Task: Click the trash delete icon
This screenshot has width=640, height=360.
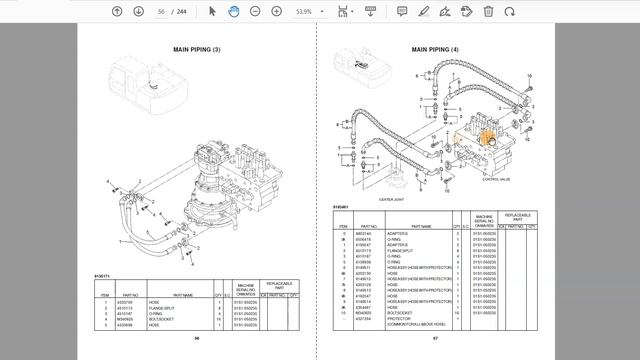Action: pos(488,11)
